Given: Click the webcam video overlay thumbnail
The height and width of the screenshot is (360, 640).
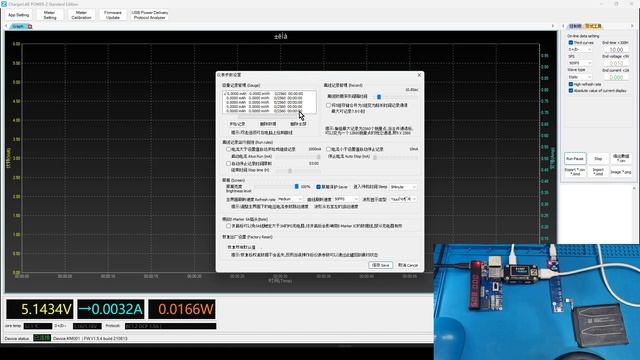Looking at the screenshot, I should pos(537,302).
